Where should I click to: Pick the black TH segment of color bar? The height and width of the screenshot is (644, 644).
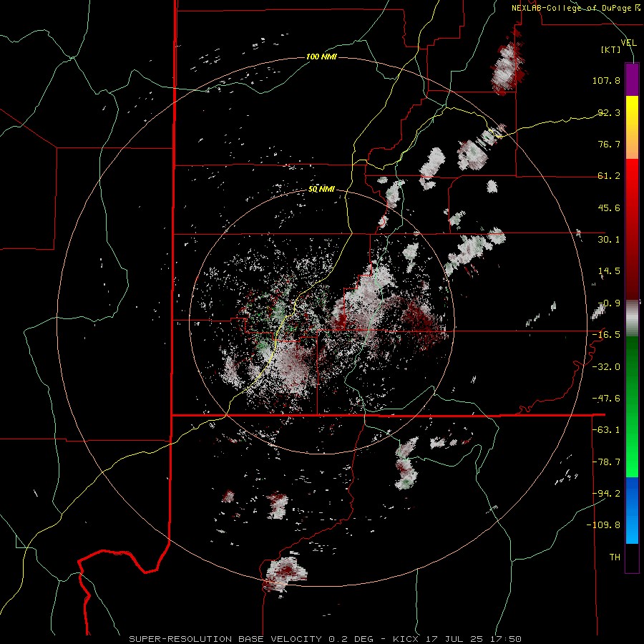pyautogui.click(x=632, y=558)
